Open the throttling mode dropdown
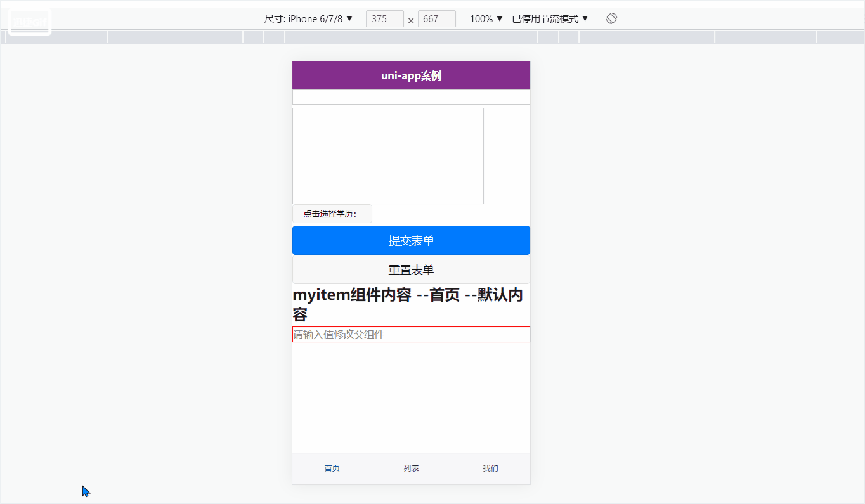 click(550, 19)
